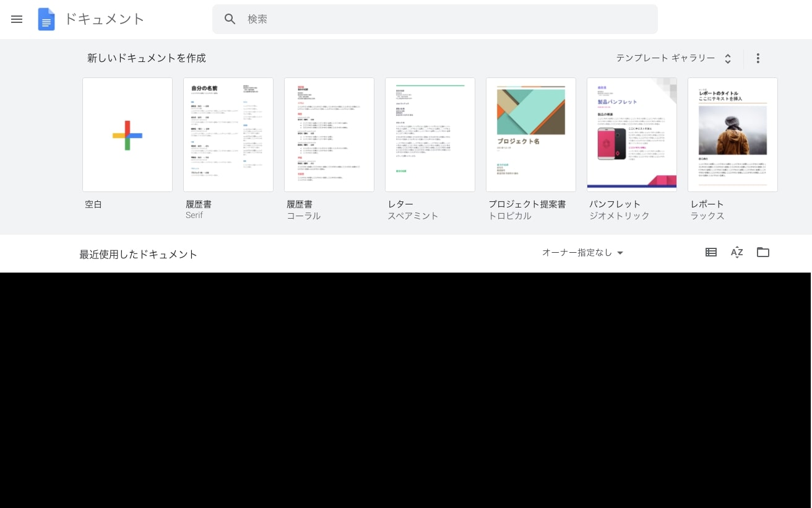Image resolution: width=812 pixels, height=508 pixels.
Task: Click the 空白 label under blank document
Action: tap(93, 204)
